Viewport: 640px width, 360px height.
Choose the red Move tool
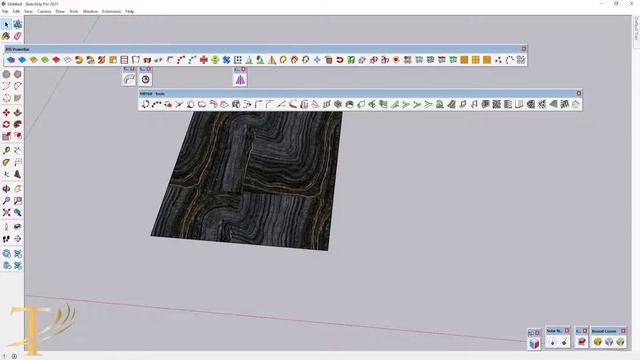click(x=6, y=112)
